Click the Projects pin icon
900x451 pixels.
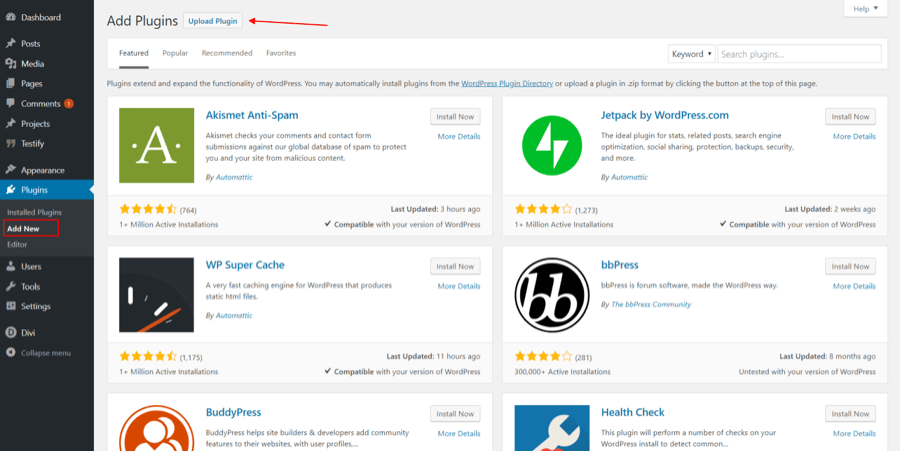coord(10,124)
